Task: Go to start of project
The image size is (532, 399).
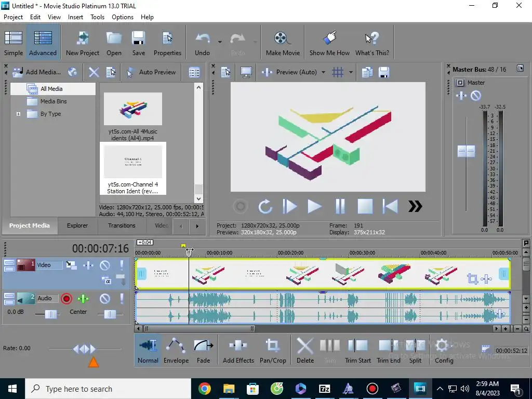Action: (390, 206)
